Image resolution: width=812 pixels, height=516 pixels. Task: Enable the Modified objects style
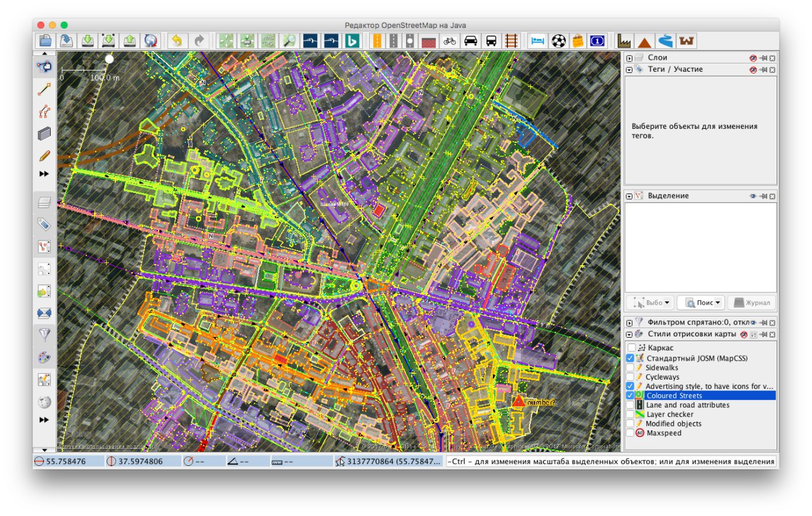pos(631,423)
